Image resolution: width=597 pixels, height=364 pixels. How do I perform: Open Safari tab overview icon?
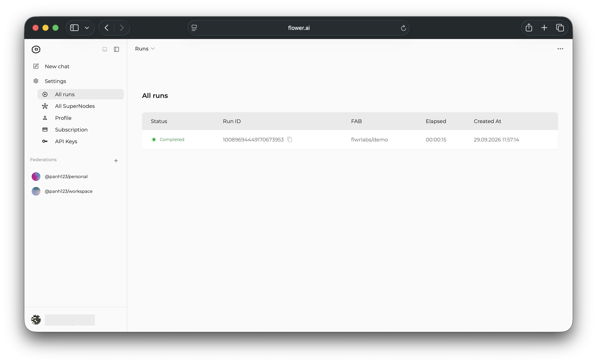[560, 28]
